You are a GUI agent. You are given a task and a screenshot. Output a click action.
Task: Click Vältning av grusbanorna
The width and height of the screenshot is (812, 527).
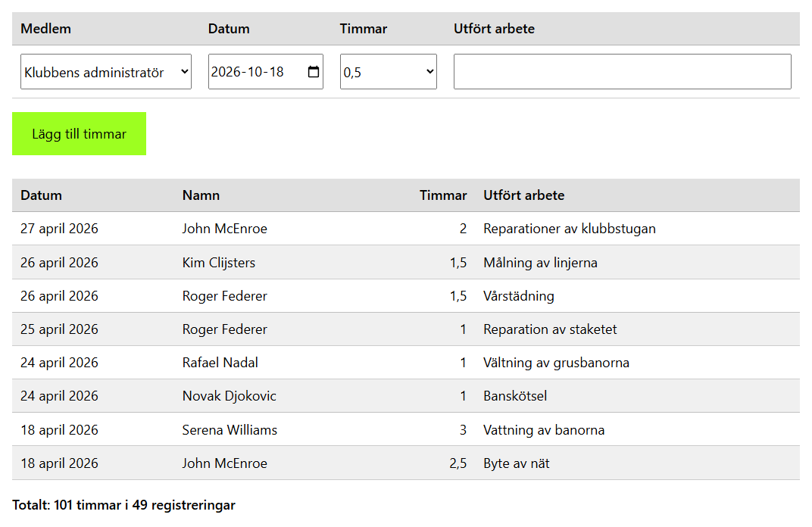click(x=557, y=363)
